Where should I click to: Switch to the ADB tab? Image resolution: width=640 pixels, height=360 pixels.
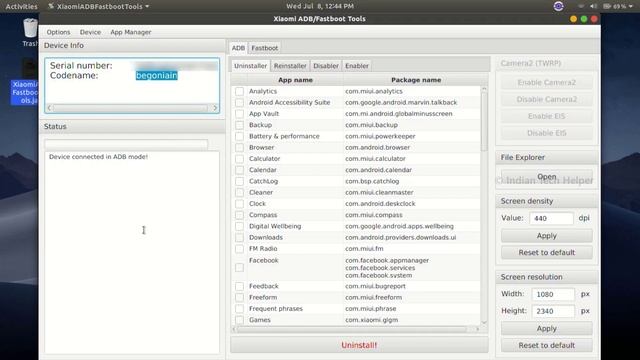(x=238, y=48)
